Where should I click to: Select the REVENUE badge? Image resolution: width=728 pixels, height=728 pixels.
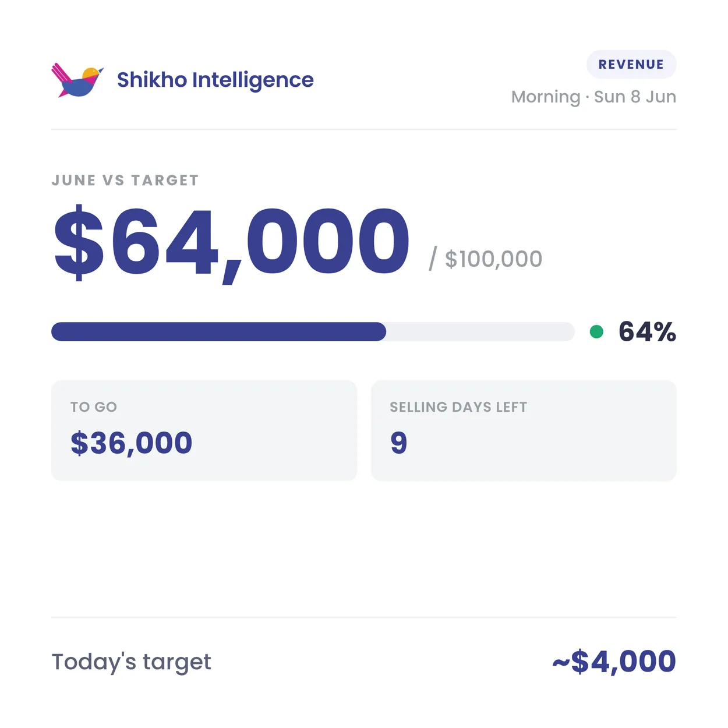(x=631, y=65)
